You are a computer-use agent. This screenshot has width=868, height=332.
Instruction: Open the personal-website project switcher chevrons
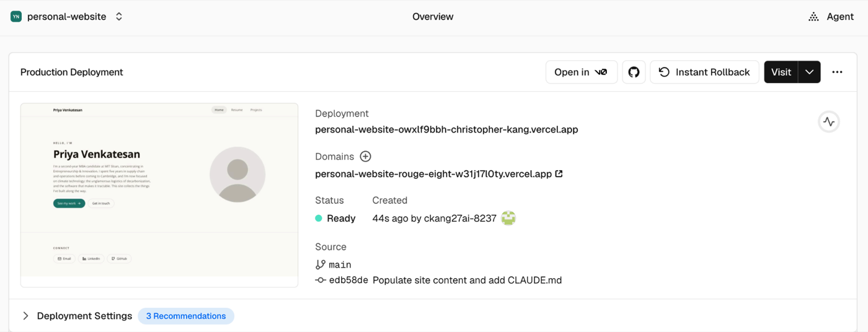tap(119, 17)
